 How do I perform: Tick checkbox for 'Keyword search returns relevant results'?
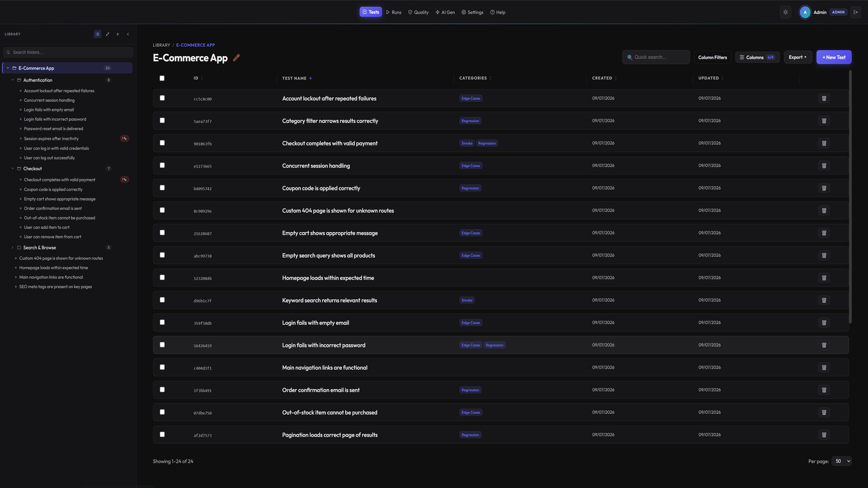[162, 300]
